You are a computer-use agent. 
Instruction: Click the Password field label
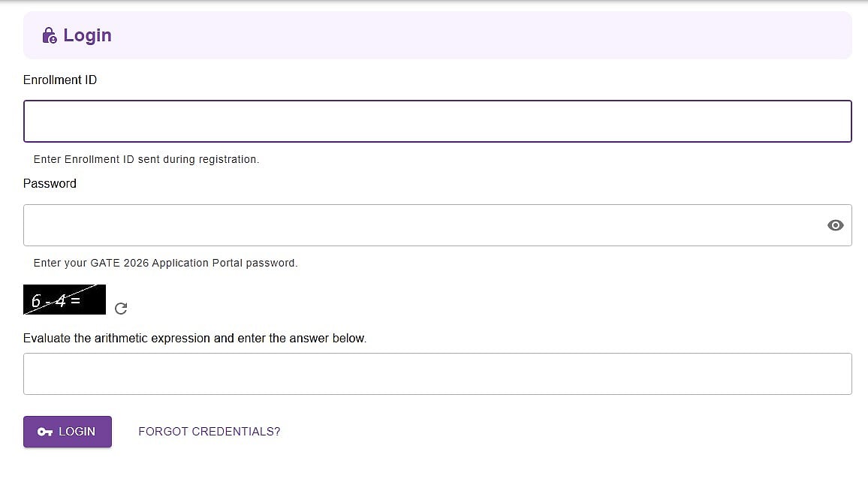pos(50,183)
